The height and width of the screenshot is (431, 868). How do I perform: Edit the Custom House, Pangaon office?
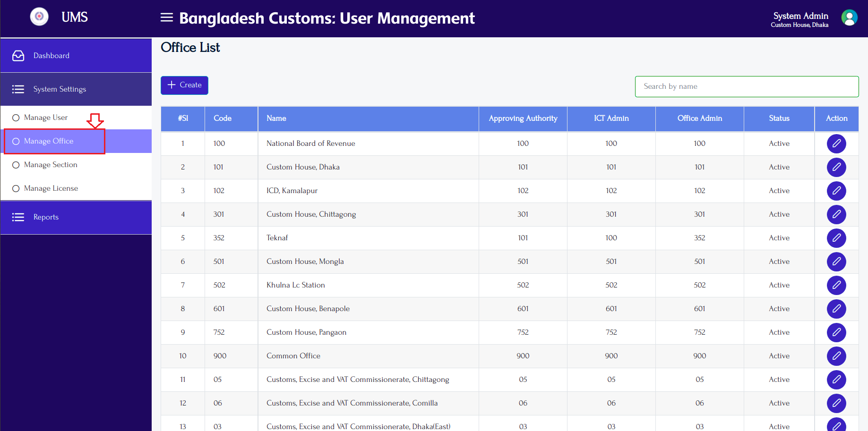click(x=836, y=332)
